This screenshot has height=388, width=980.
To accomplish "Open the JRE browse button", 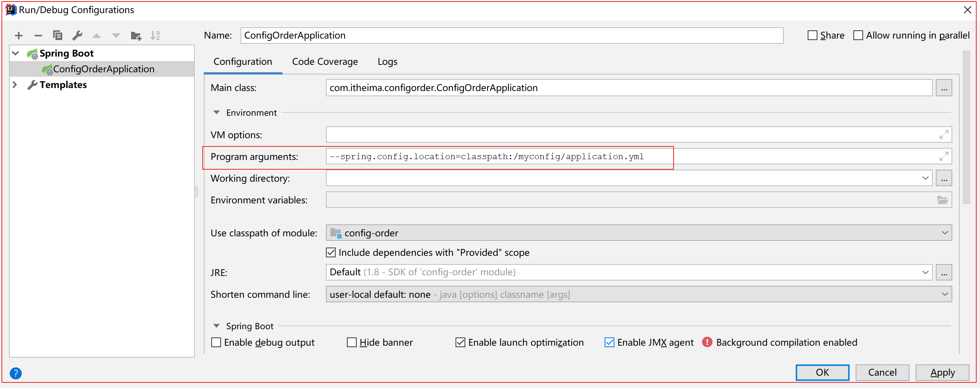I will tap(944, 272).
